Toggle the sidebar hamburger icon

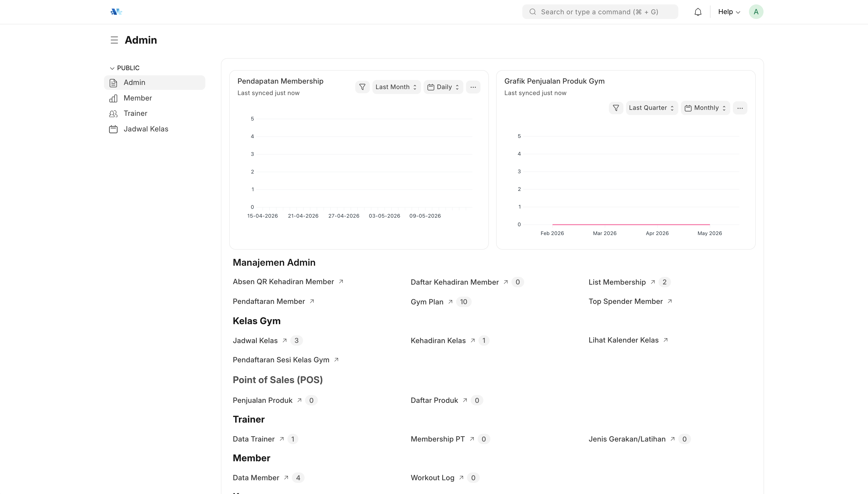pyautogui.click(x=114, y=40)
